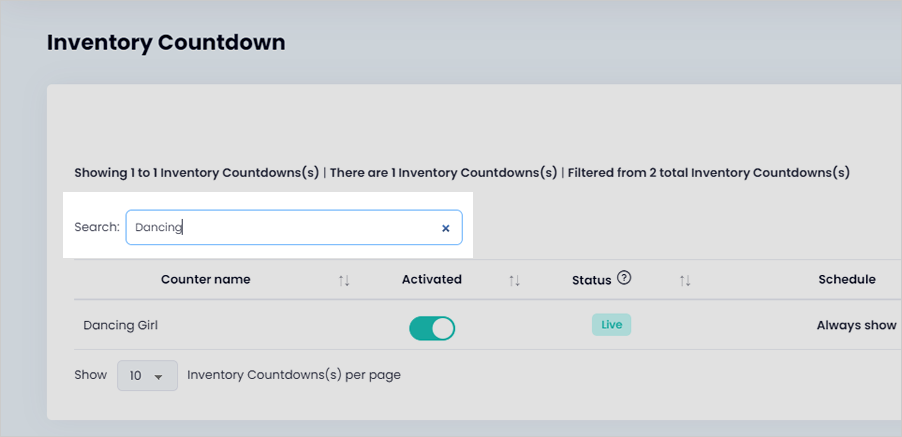Disable the Dancing Girl activated switch

click(432, 328)
